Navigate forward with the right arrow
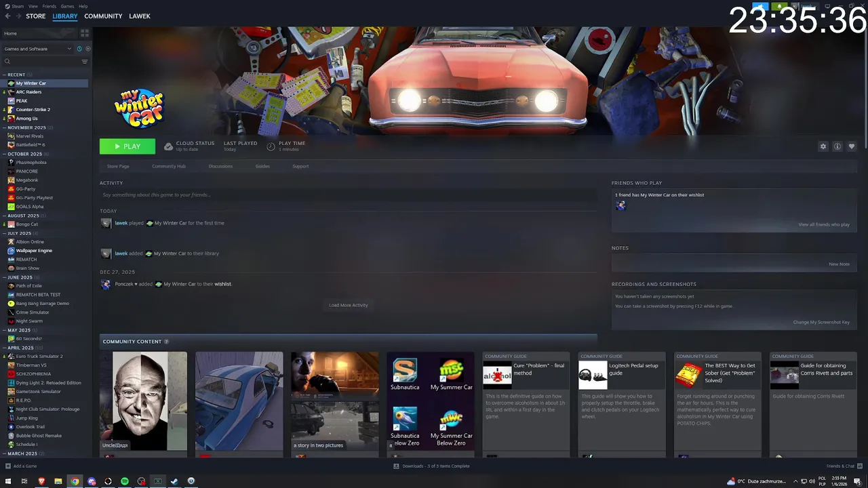 coord(18,16)
